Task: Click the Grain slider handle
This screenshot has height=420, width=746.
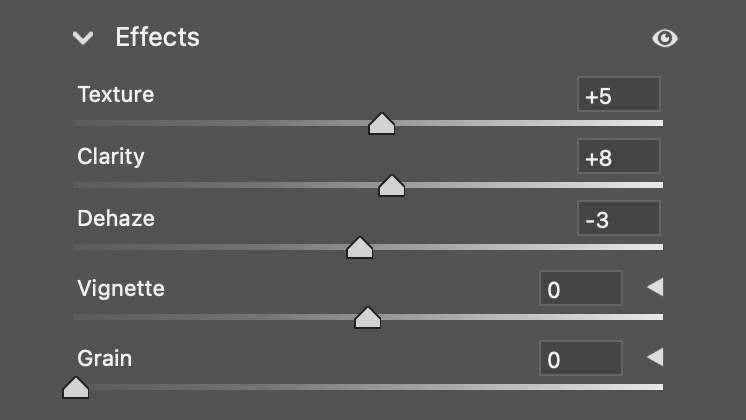Action: click(x=76, y=387)
